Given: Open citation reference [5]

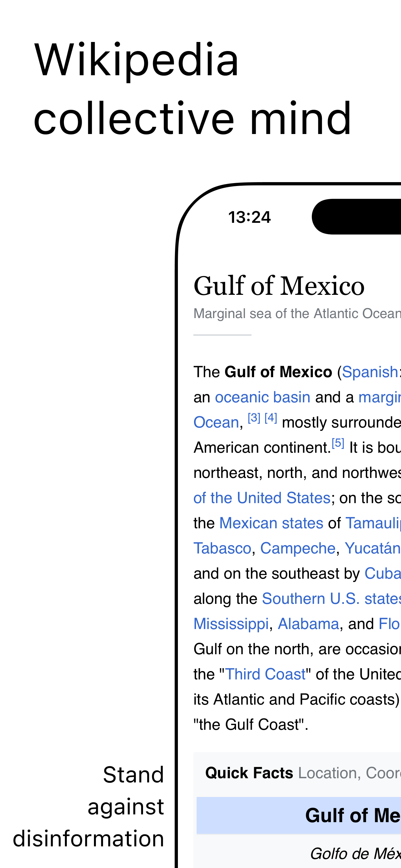Looking at the screenshot, I should coord(338,443).
